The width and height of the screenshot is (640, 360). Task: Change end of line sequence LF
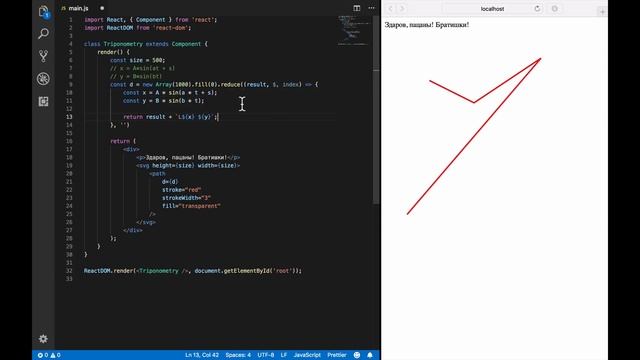pyautogui.click(x=284, y=355)
